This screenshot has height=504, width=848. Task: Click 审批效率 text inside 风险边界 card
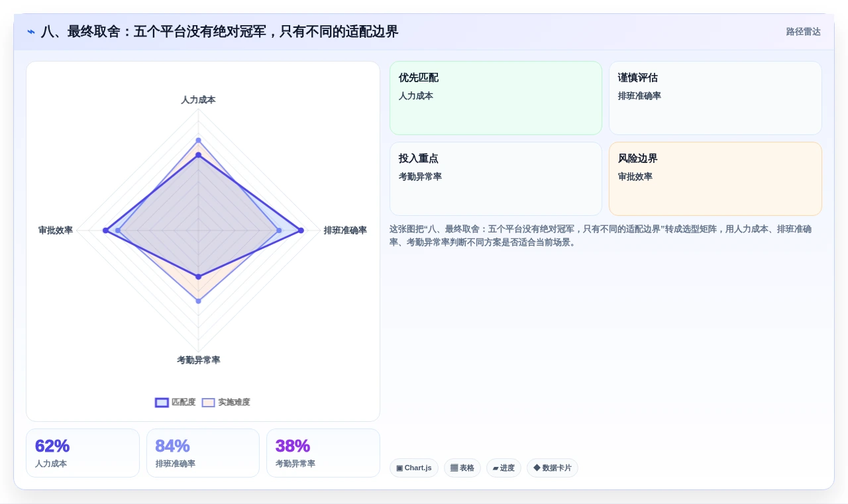(x=635, y=177)
